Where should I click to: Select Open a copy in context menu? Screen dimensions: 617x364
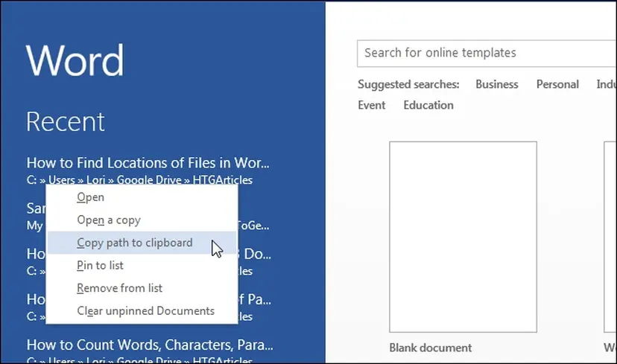109,220
